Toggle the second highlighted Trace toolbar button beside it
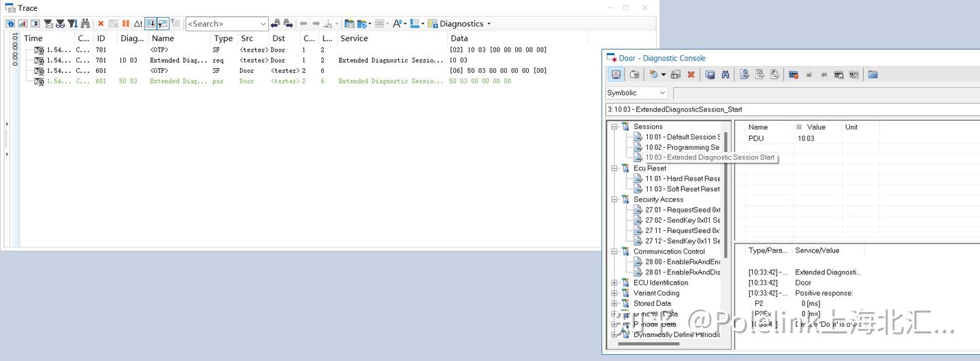The width and height of the screenshot is (980, 361). [x=163, y=24]
